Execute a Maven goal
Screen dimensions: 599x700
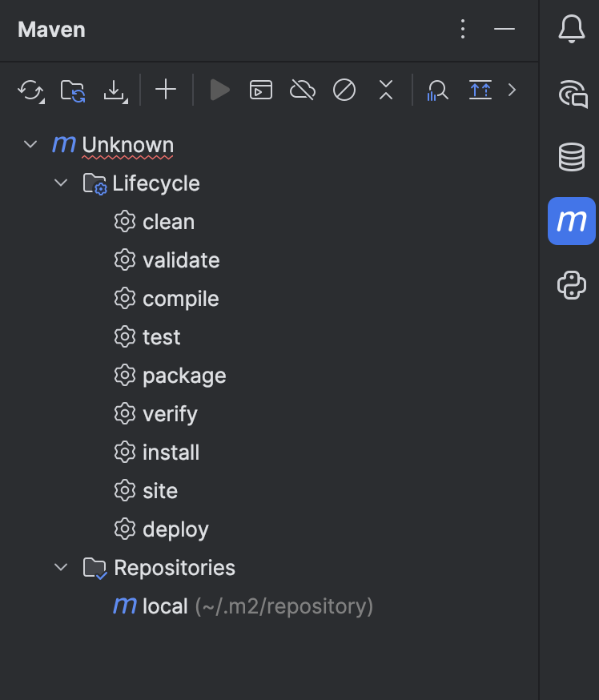[x=261, y=90]
